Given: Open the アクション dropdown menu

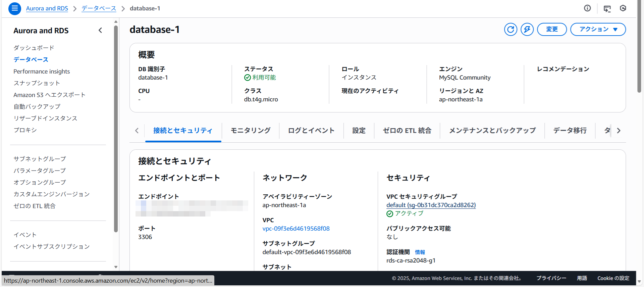Looking at the screenshot, I should tap(598, 30).
